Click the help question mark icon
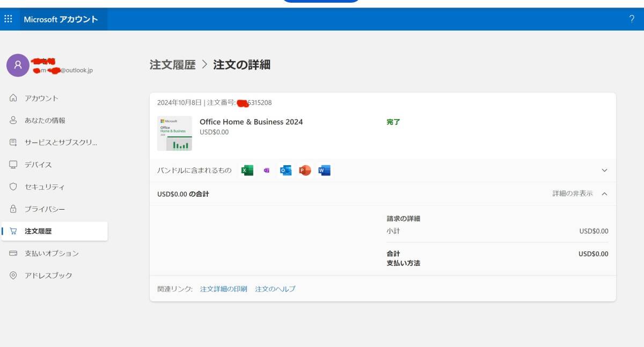This screenshot has height=347, width=644. point(632,19)
